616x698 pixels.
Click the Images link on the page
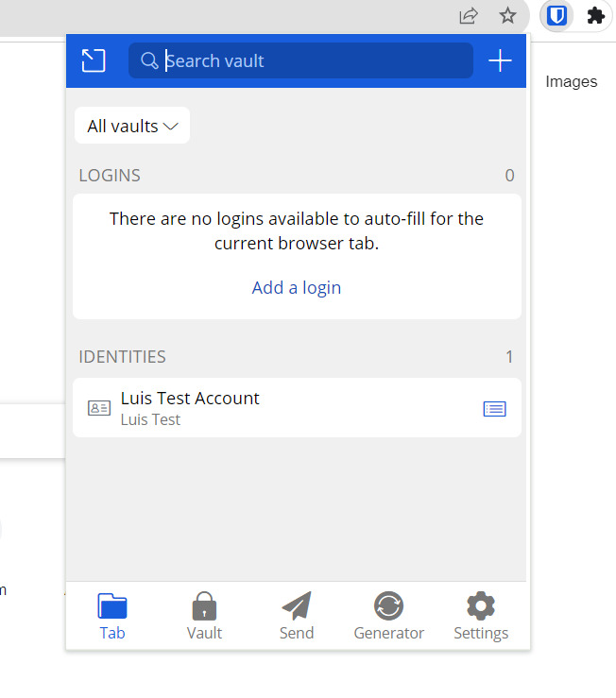click(x=572, y=81)
